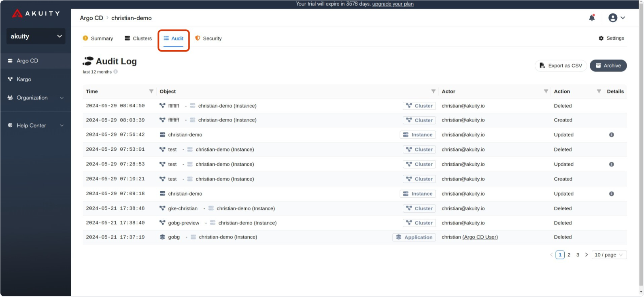Click the Kargo sidebar icon

10,79
